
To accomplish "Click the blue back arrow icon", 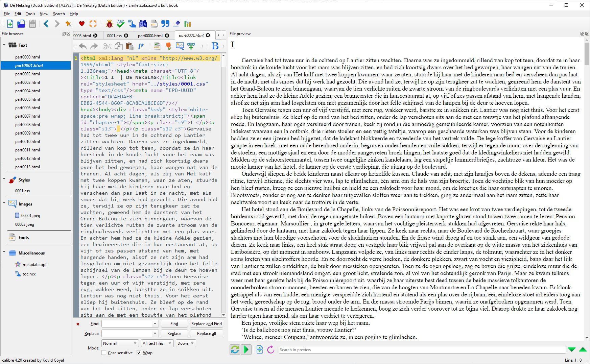I will [x=46, y=24].
